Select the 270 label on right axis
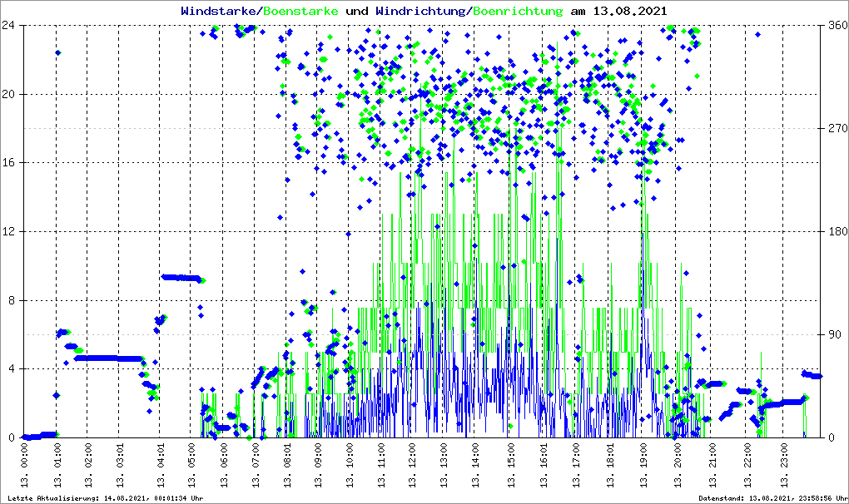Image resolution: width=849 pixels, height=504 pixels. point(836,128)
